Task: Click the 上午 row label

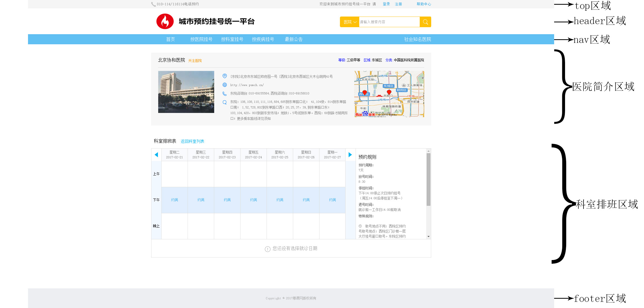Action: pos(156,174)
